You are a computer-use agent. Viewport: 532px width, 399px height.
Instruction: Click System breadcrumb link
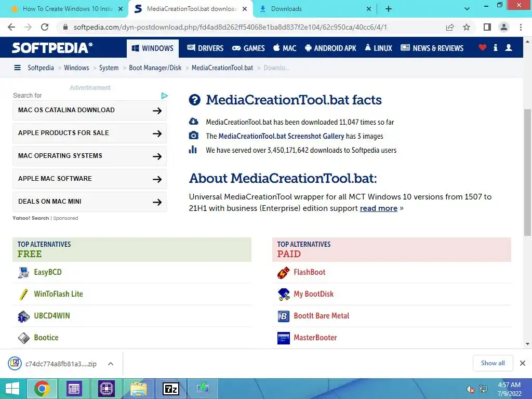(x=109, y=68)
